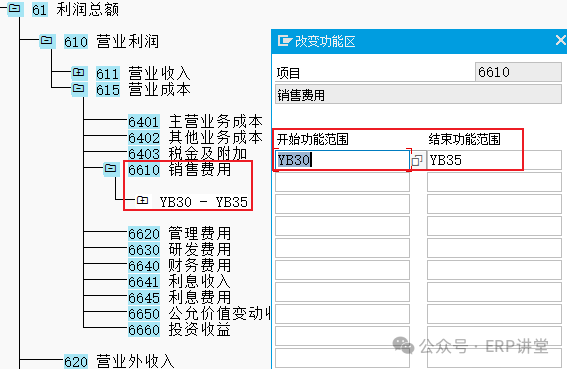
Task: Collapse the 615 营业成本 folder icon
Action: 79,89
